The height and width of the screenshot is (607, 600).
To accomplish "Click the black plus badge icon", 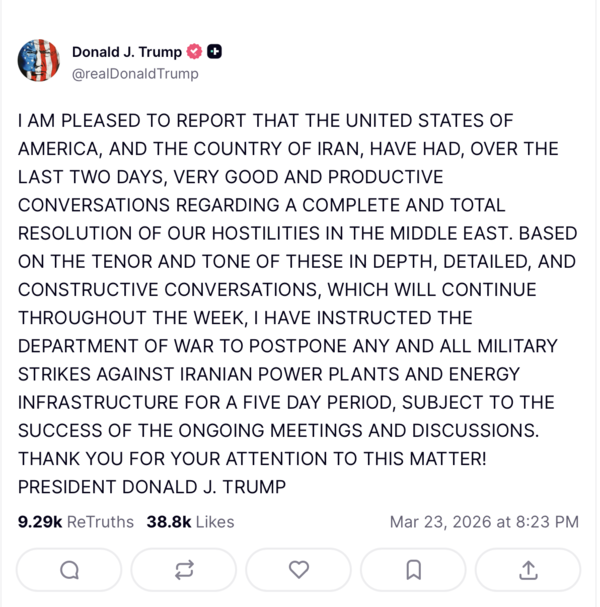I will [x=215, y=52].
